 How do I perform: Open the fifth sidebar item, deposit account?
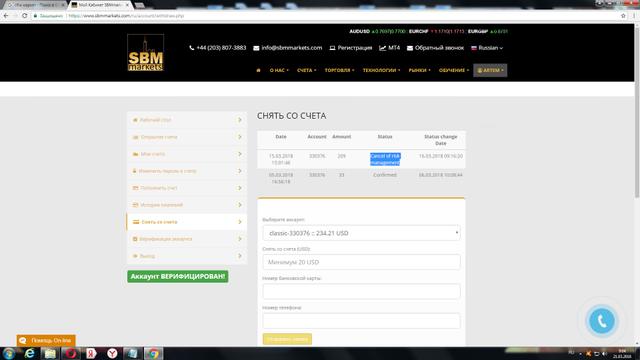pyautogui.click(x=187, y=188)
